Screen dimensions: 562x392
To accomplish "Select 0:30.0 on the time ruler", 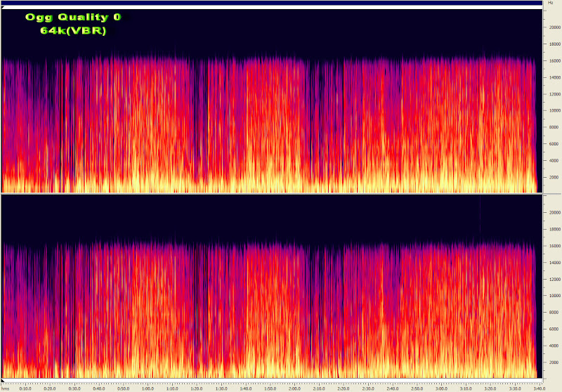I will [x=74, y=388].
